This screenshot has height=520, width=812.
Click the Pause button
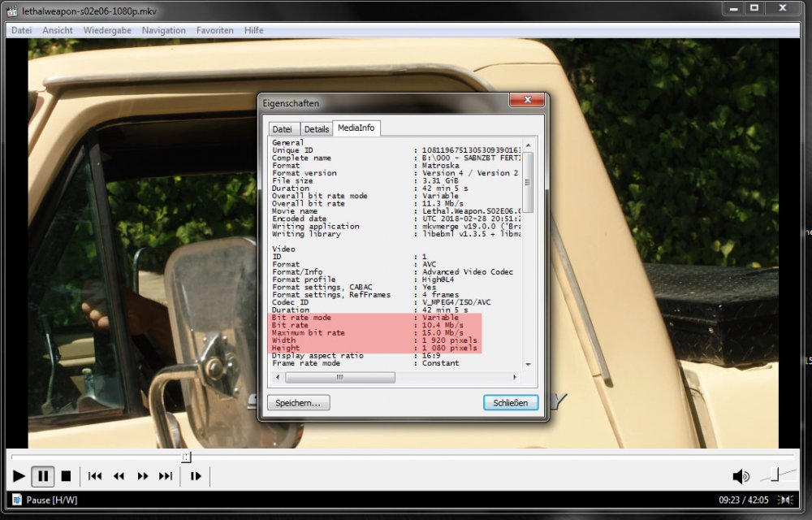point(43,476)
